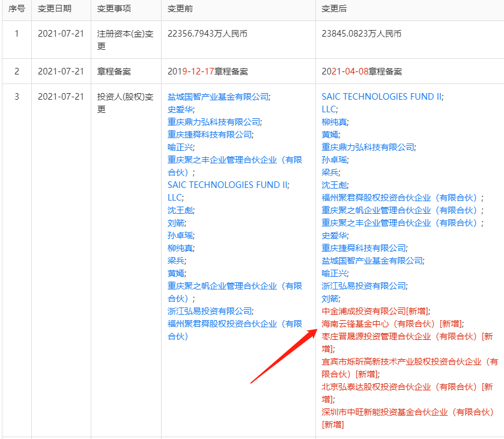Open newly added 深圳市中旺新能投资基金合伙企业 link
504x439 pixels.
click(x=407, y=418)
